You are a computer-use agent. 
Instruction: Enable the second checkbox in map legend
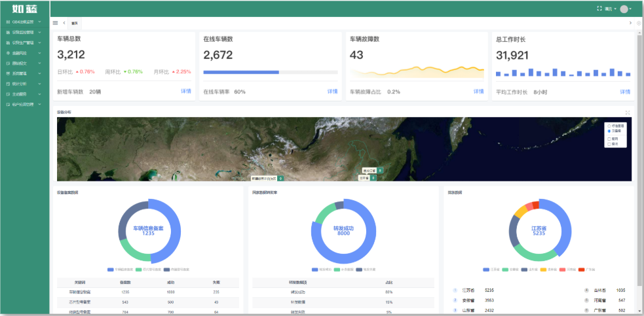coord(609,144)
